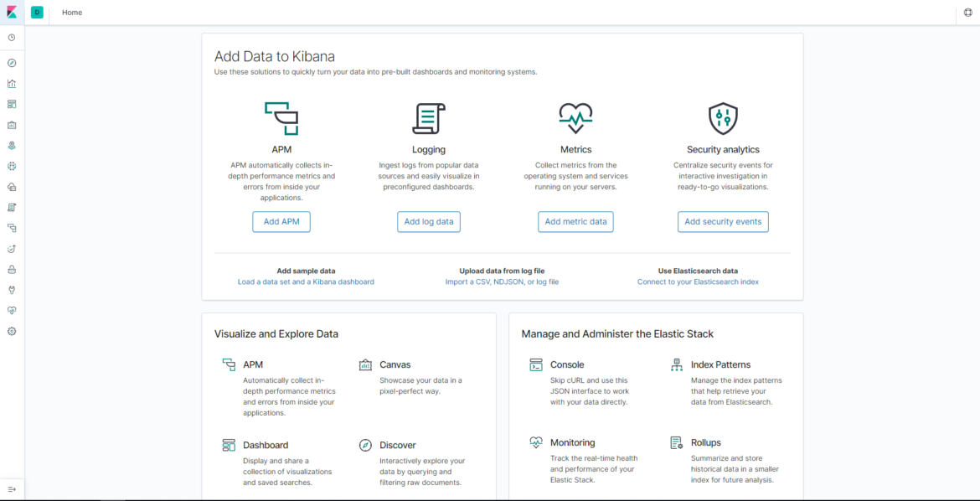The height and width of the screenshot is (501, 980).
Task: Open the help menu in the top bar
Action: point(967,13)
